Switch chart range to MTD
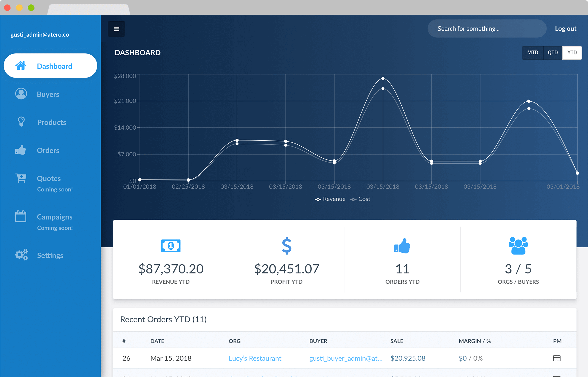 [x=532, y=53]
